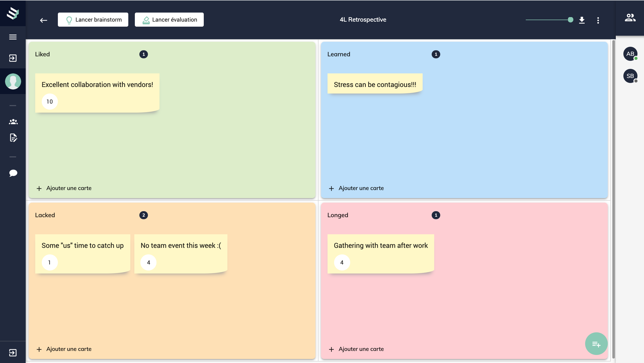Click vote count 1 on catch up card

[x=50, y=262]
